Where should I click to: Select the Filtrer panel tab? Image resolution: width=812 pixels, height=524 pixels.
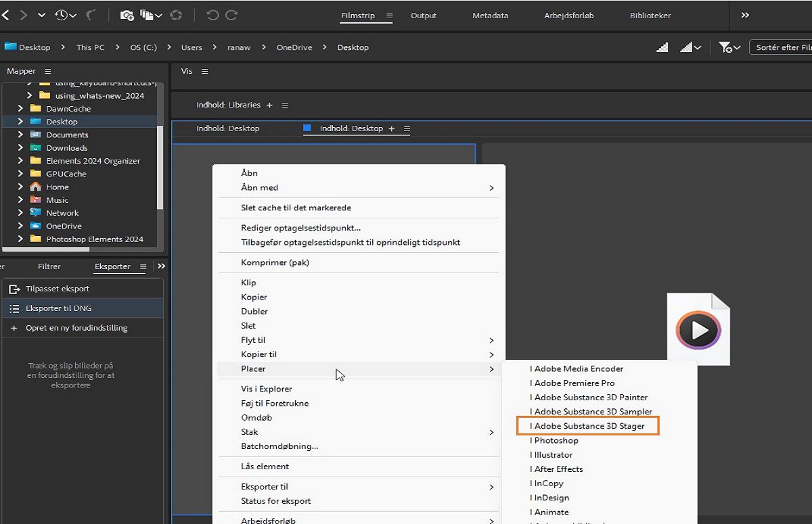pyautogui.click(x=49, y=266)
